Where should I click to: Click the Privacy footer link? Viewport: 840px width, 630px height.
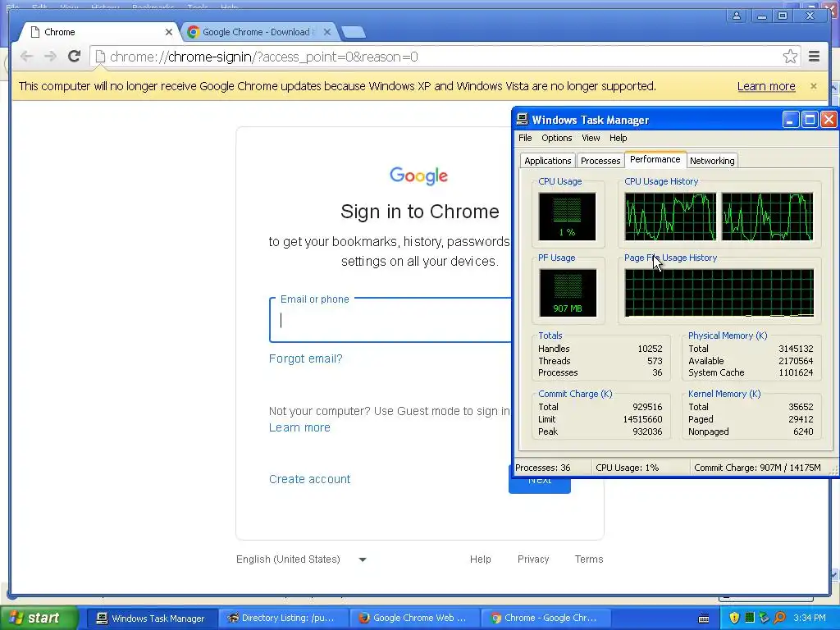533,559
